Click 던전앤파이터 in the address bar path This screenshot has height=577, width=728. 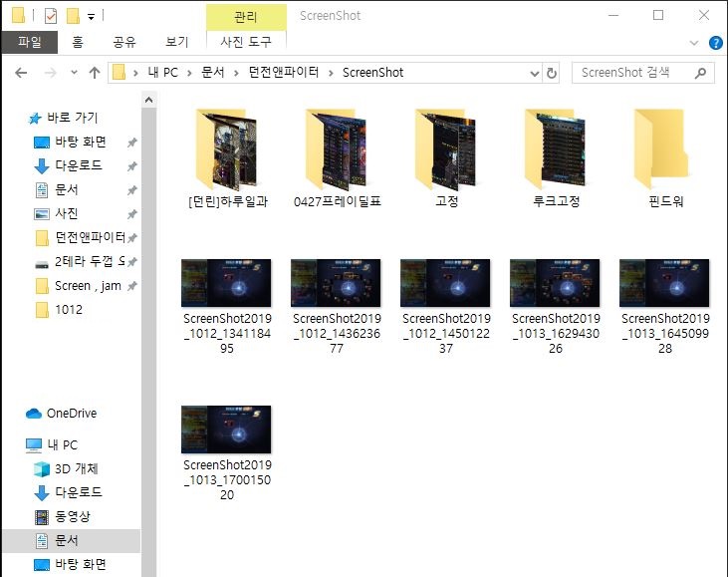(x=284, y=73)
